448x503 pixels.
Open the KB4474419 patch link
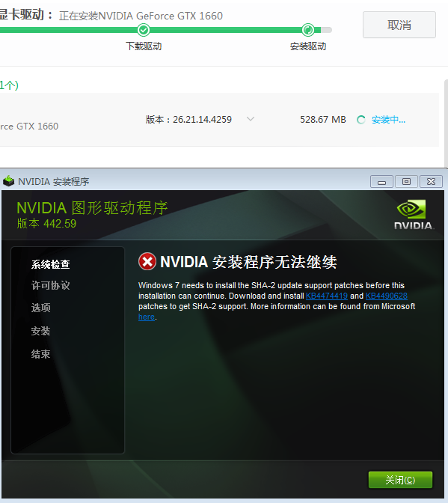(x=327, y=296)
